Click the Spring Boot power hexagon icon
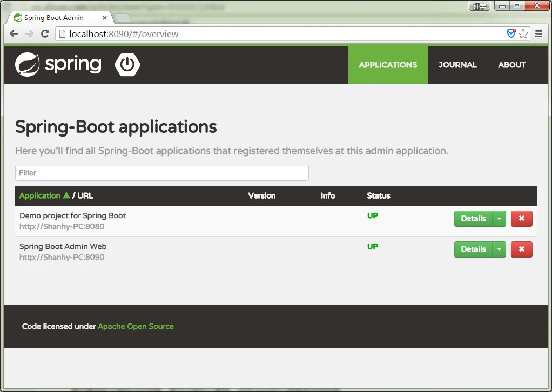The width and height of the screenshot is (552, 392). [127, 64]
